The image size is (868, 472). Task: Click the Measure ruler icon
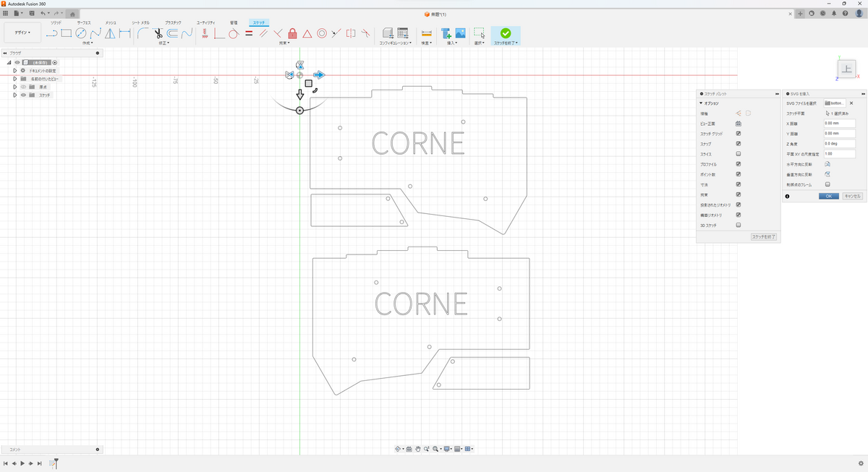(426, 33)
